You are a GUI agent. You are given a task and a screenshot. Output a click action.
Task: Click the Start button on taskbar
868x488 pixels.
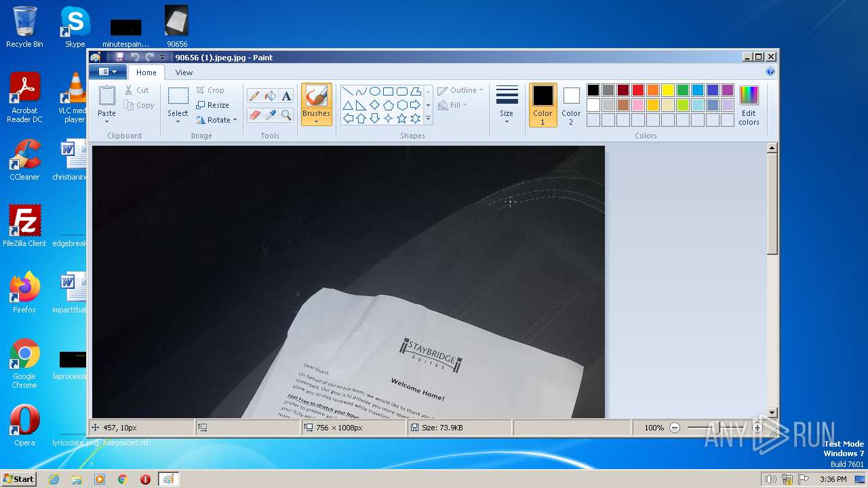18,479
